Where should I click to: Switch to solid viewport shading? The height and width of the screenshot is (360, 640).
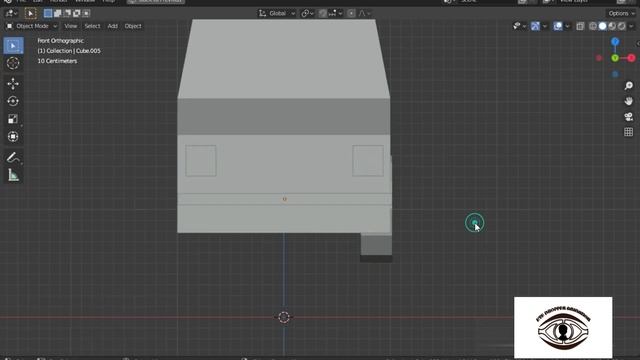(x=602, y=26)
